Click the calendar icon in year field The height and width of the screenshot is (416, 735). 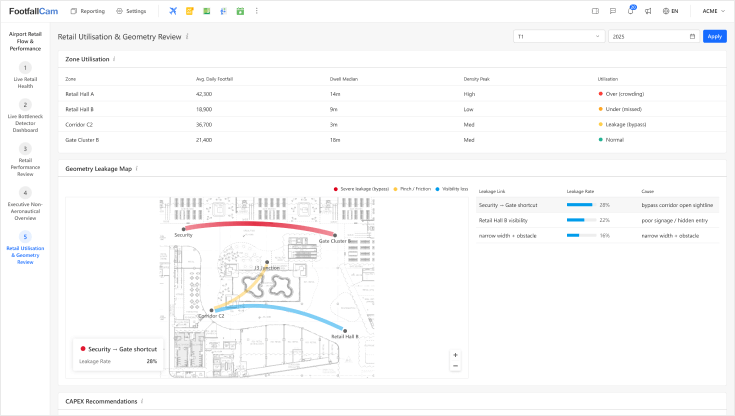click(x=692, y=36)
